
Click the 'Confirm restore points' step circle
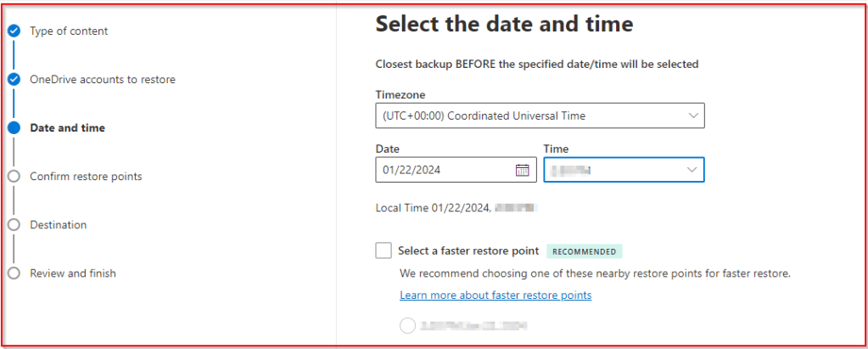tap(14, 177)
